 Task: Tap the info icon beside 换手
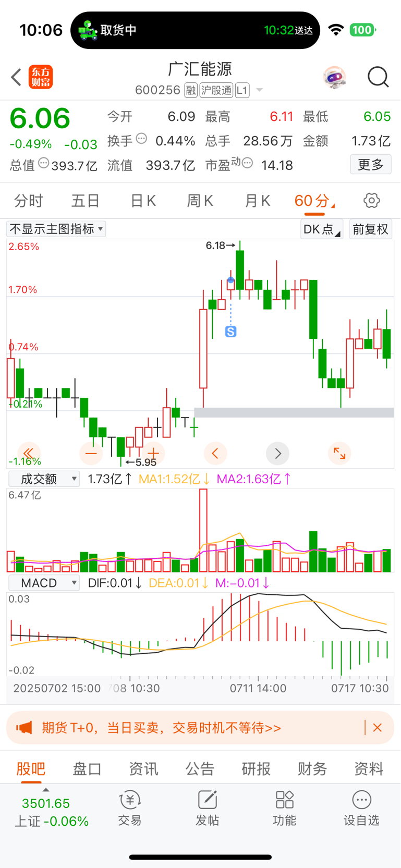[141, 139]
